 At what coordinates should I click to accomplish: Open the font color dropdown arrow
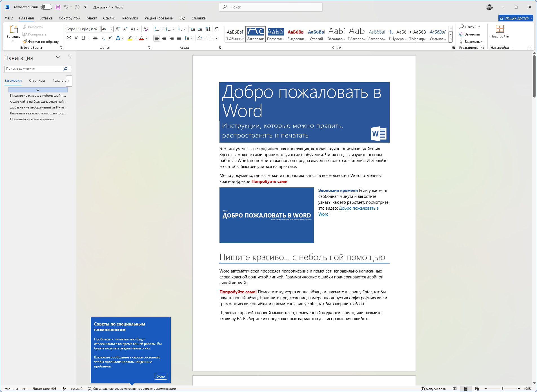click(147, 38)
